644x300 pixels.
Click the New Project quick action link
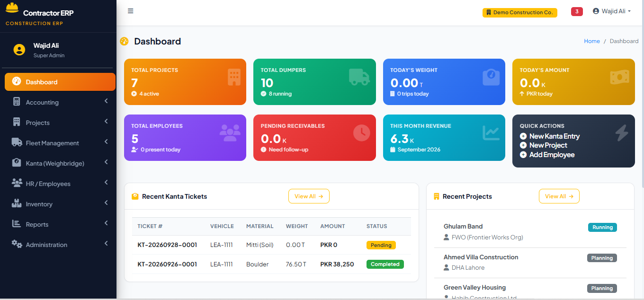(x=544, y=145)
